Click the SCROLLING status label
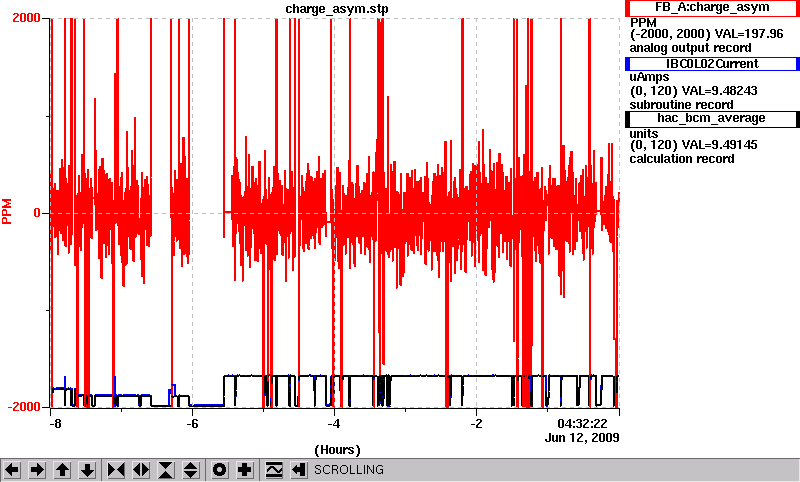The height and width of the screenshot is (482, 800). coord(348,470)
